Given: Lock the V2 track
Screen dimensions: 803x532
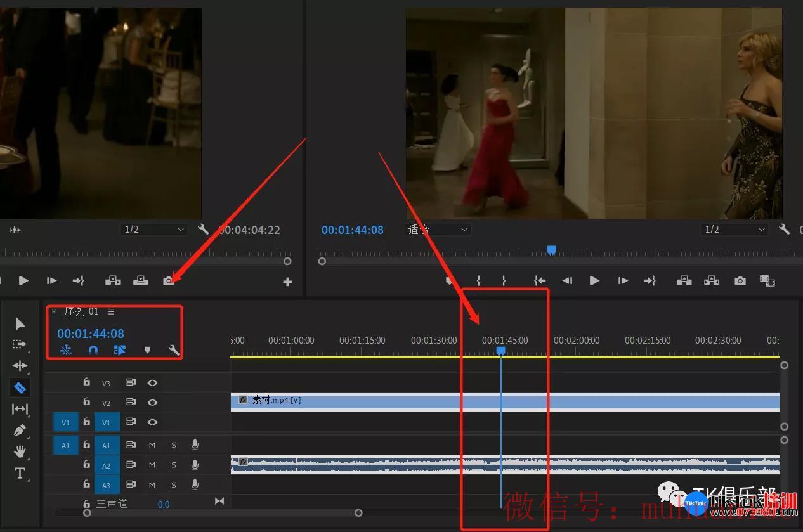Looking at the screenshot, I should tap(86, 402).
